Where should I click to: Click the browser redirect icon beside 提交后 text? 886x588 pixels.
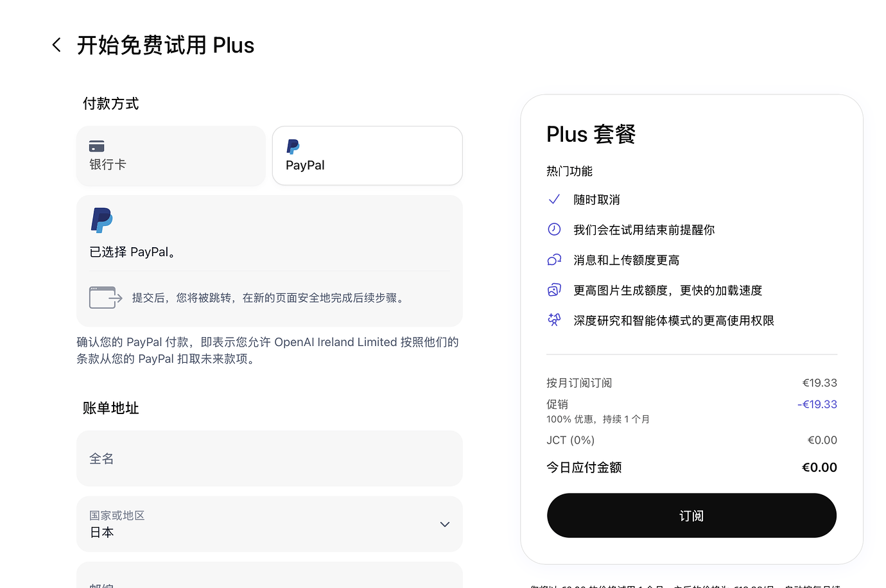105,298
